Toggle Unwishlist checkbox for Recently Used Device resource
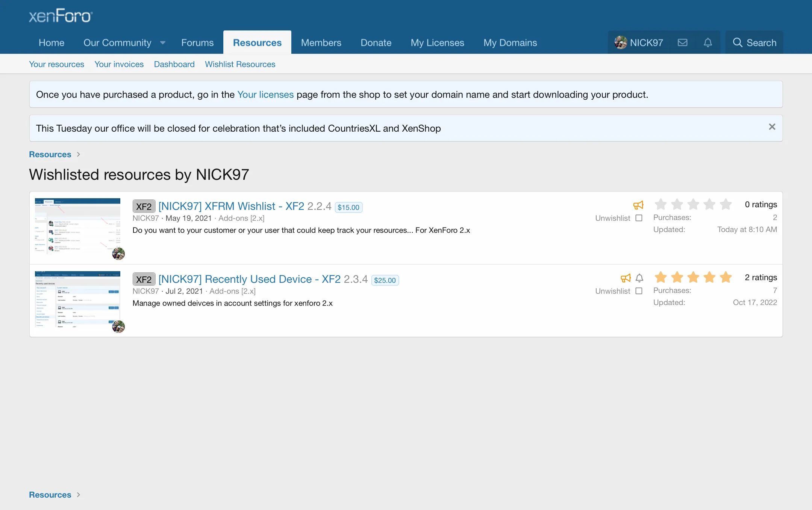Screen dimensions: 812x510 click(639, 291)
